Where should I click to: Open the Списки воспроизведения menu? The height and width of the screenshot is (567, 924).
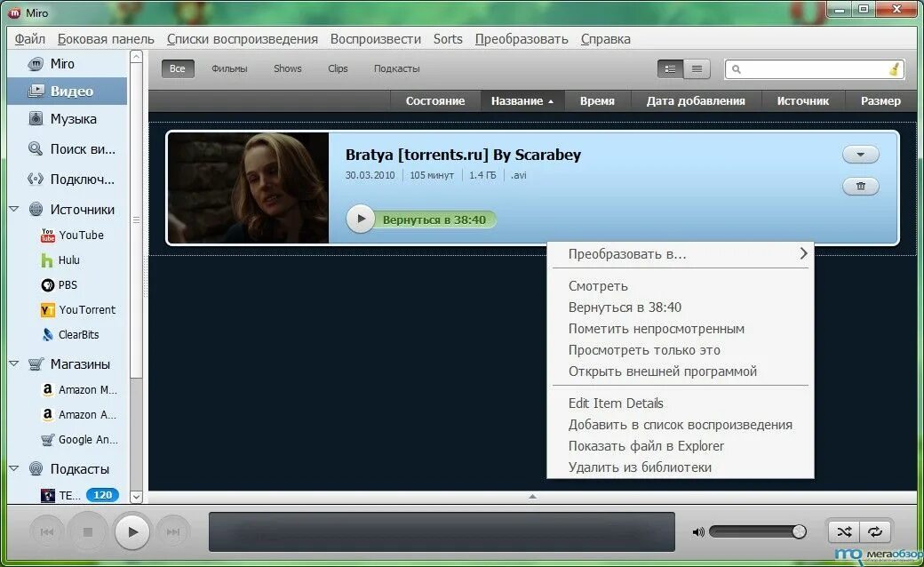(x=243, y=39)
